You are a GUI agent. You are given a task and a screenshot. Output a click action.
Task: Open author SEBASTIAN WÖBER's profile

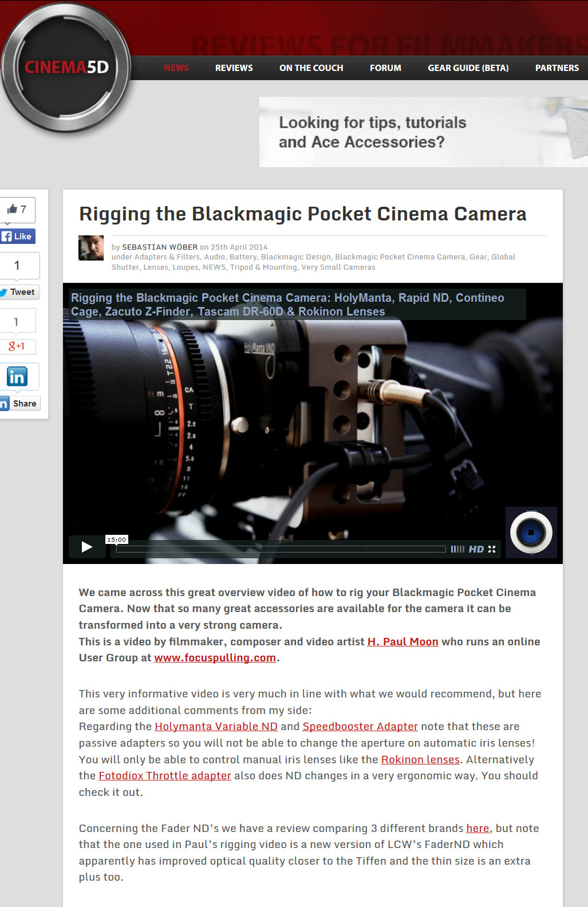coord(160,247)
